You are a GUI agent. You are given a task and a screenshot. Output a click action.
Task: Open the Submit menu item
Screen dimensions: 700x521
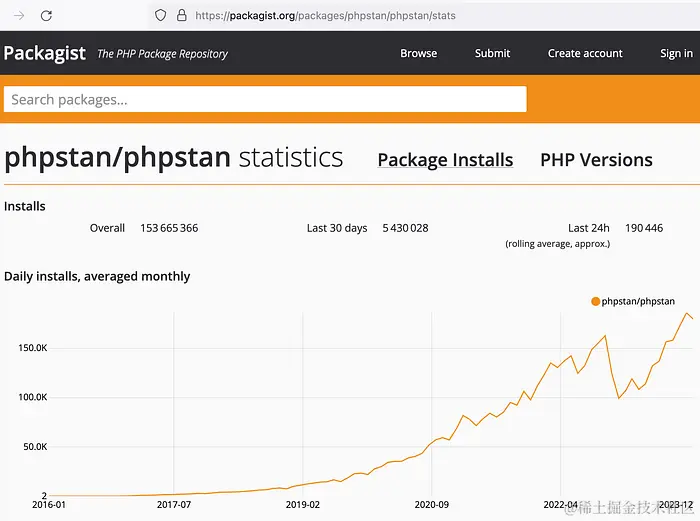[x=492, y=53]
